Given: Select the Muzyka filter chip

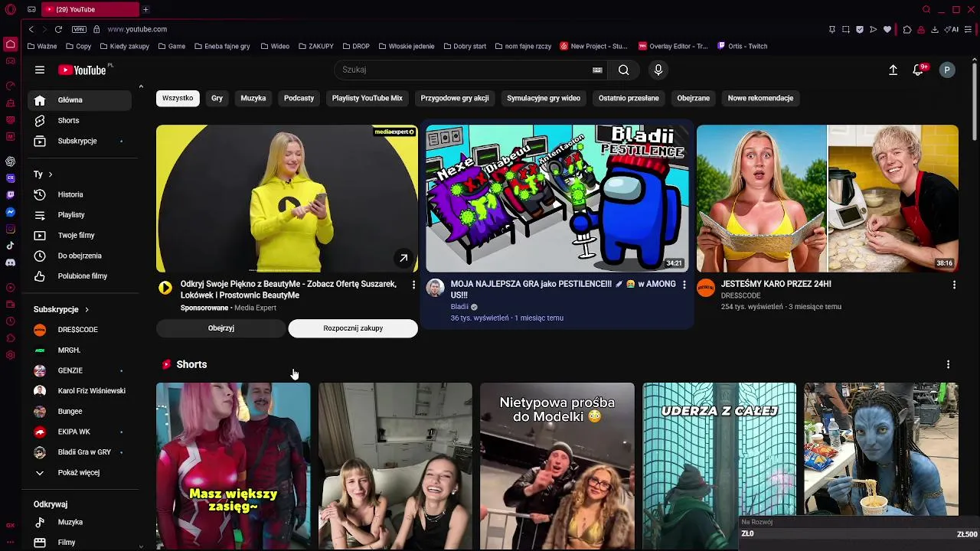Looking at the screenshot, I should click(253, 98).
